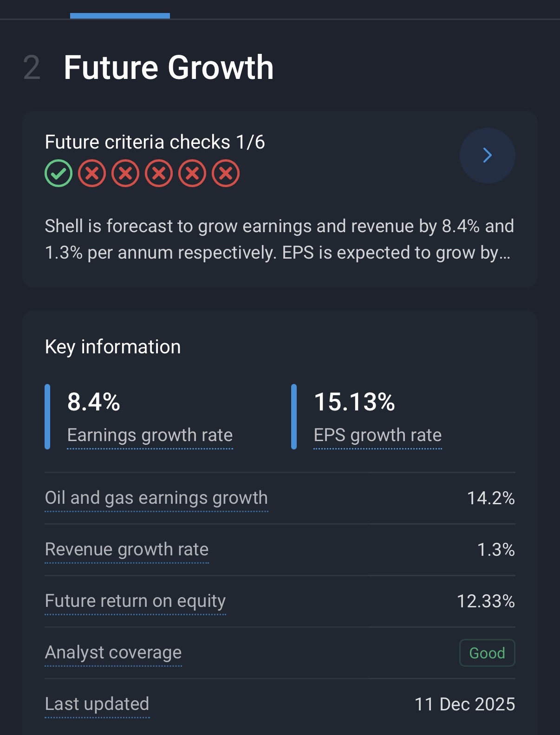This screenshot has height=735, width=560.
Task: Open the Earnings growth rate definition
Action: point(150,436)
